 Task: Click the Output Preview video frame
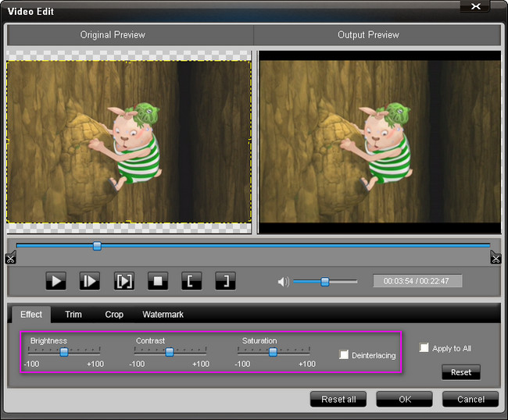(x=380, y=142)
